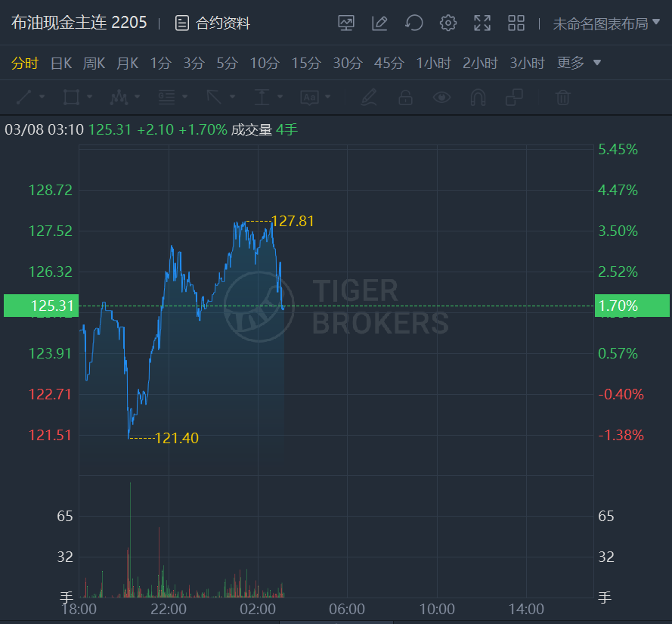Click the edit pencil icon in header

coord(379,23)
